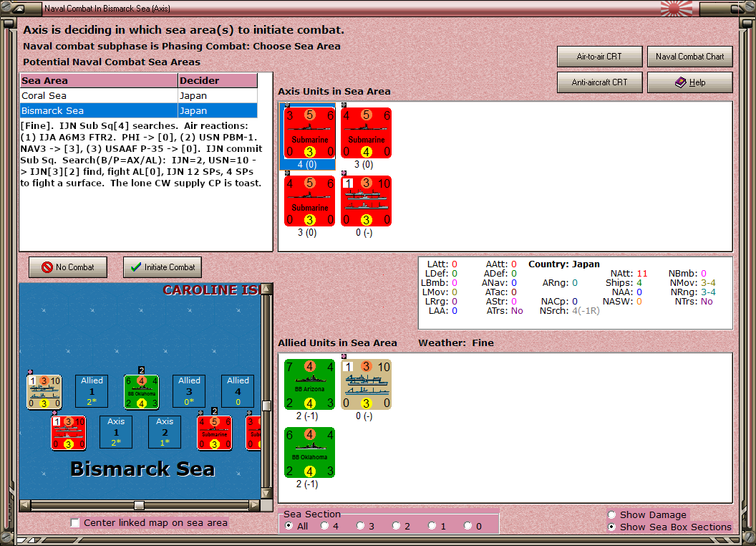The image size is (756, 546).
Task: Select sea section 0 radio button
Action: coord(467,526)
